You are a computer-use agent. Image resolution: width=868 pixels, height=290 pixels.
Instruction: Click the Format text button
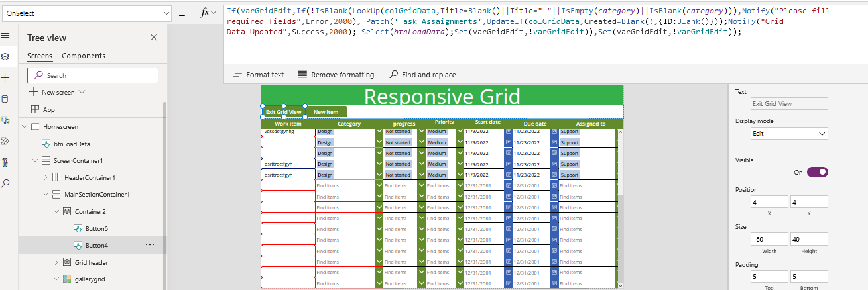pos(259,75)
